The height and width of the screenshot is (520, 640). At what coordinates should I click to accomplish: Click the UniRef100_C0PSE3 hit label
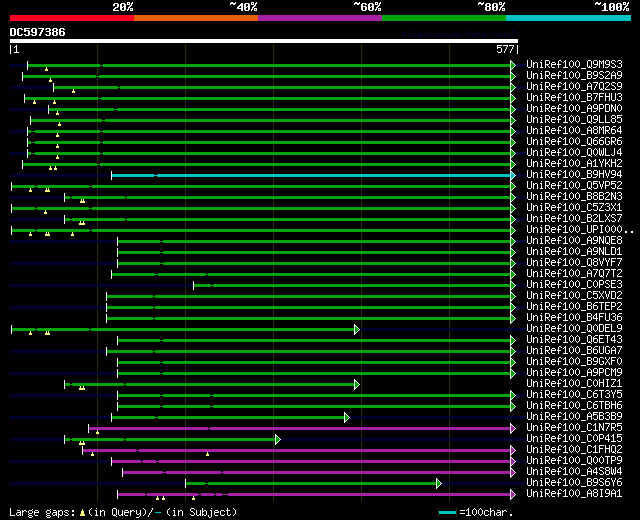[x=574, y=284]
